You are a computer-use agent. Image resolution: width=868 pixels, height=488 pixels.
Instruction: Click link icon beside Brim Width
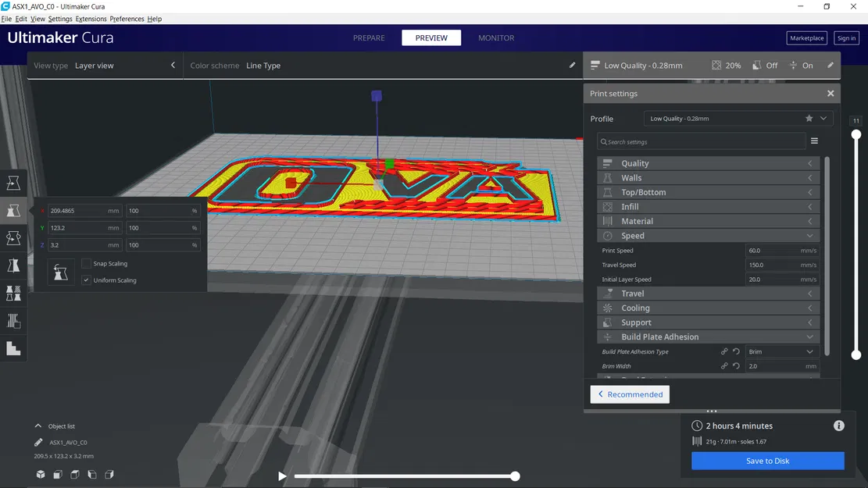click(724, 365)
